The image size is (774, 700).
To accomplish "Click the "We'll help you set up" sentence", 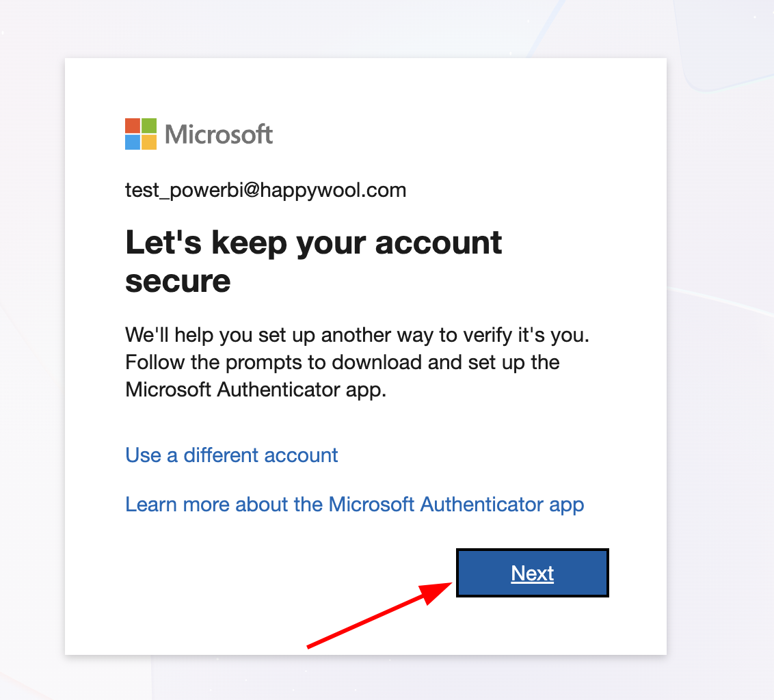I will [x=358, y=335].
